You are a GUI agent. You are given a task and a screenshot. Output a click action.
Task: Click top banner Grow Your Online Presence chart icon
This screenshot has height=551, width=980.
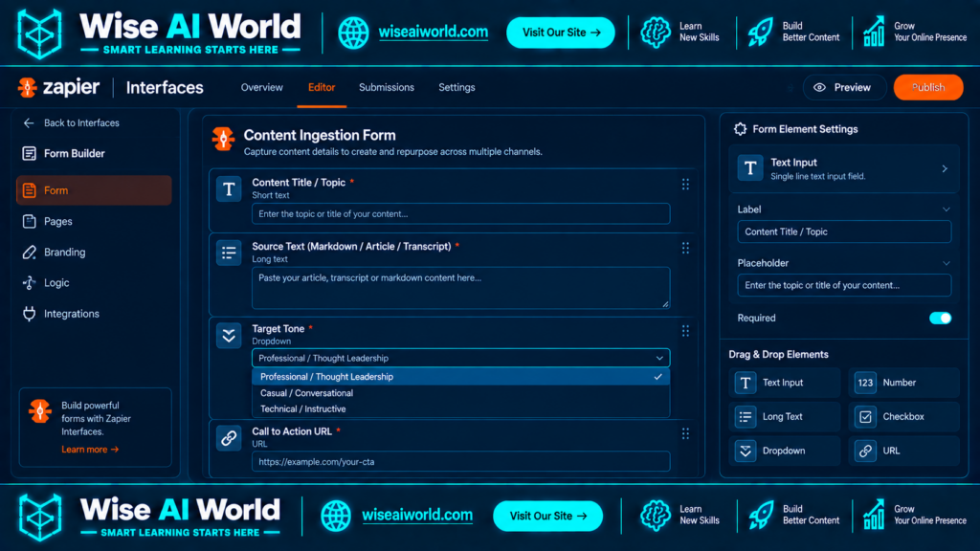click(x=874, y=32)
